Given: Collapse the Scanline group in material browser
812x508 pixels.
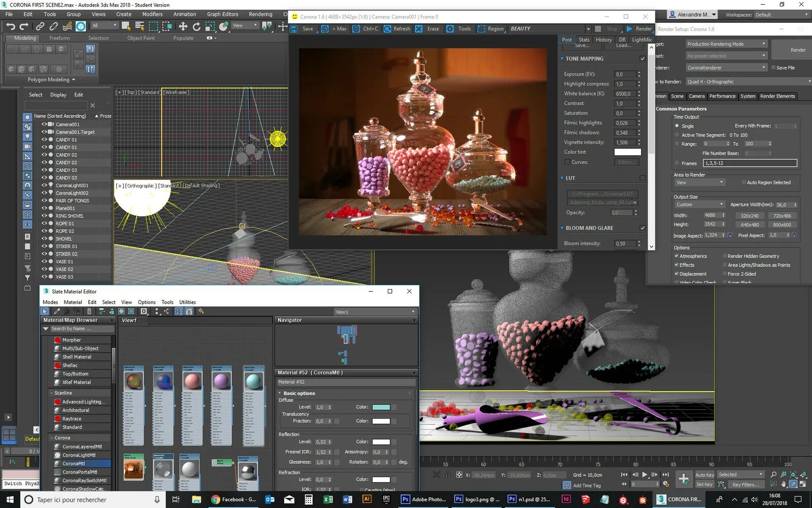Looking at the screenshot, I should point(52,393).
